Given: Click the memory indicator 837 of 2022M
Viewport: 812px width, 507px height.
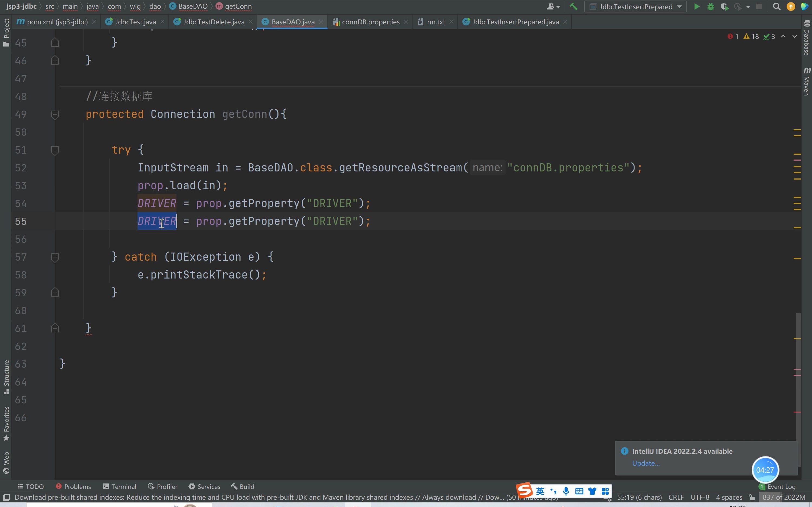Looking at the screenshot, I should (x=784, y=497).
